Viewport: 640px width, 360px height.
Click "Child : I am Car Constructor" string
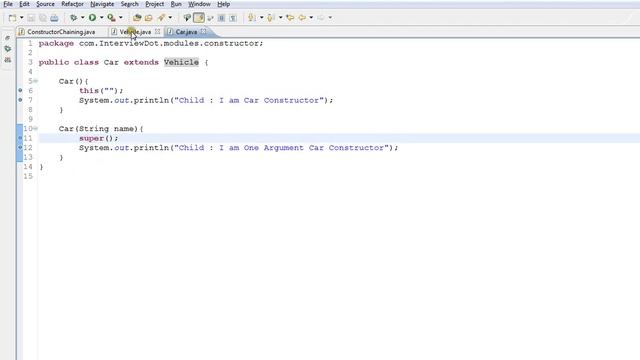coord(249,100)
